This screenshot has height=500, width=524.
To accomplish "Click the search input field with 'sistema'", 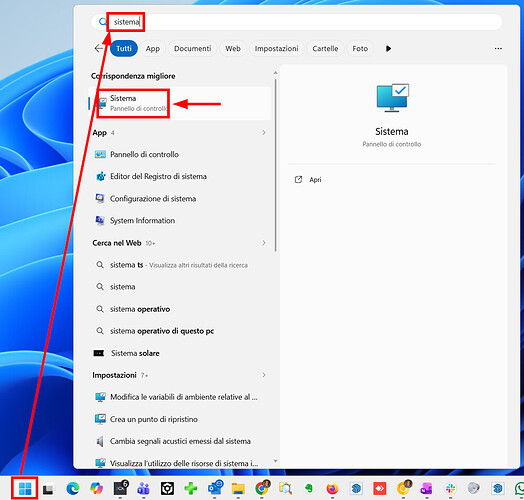I will point(297,22).
